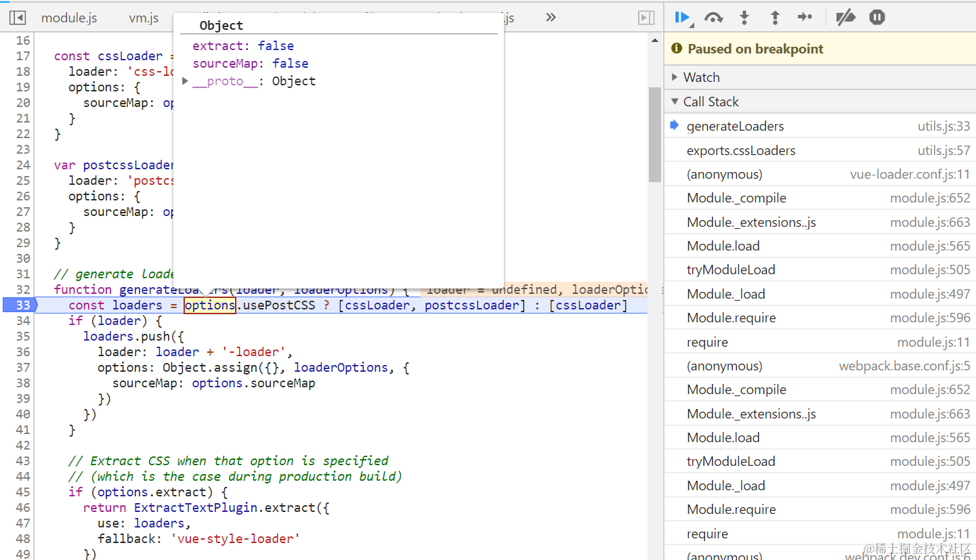Click the comment 'Extract CSS when that option is specified'
976x560 pixels.
coord(228,461)
